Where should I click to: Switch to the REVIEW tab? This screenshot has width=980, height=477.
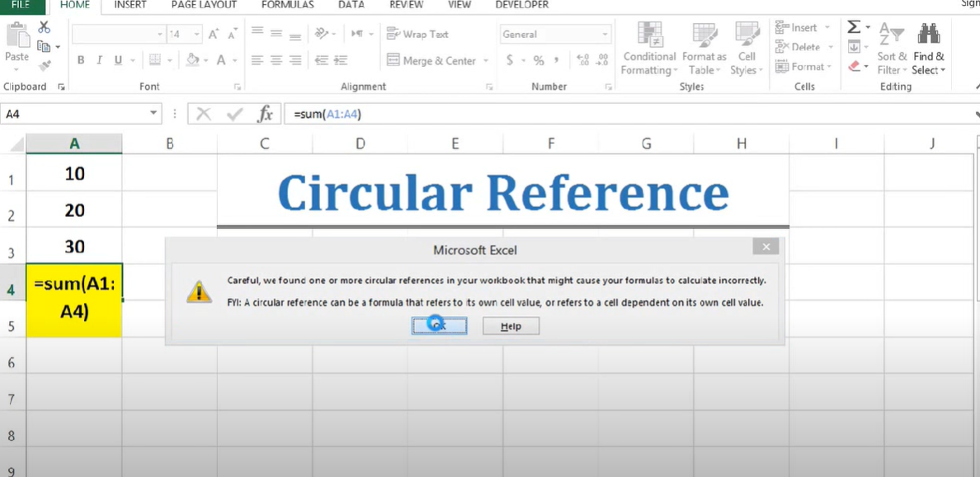406,5
